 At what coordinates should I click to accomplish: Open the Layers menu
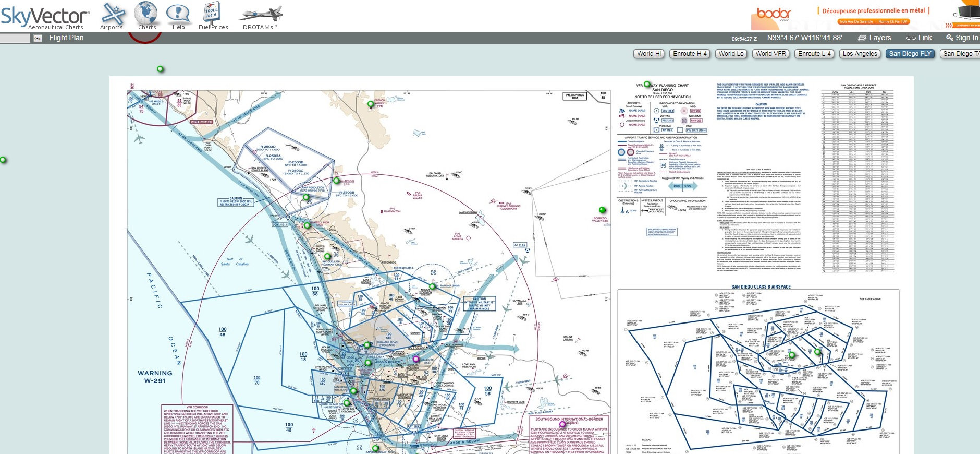coord(875,38)
